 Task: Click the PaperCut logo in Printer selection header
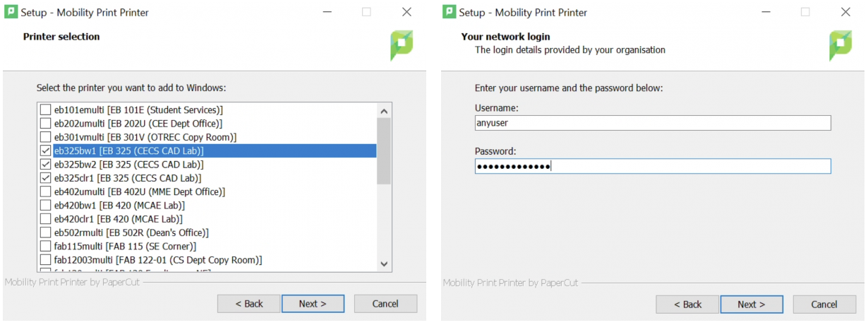click(x=402, y=45)
